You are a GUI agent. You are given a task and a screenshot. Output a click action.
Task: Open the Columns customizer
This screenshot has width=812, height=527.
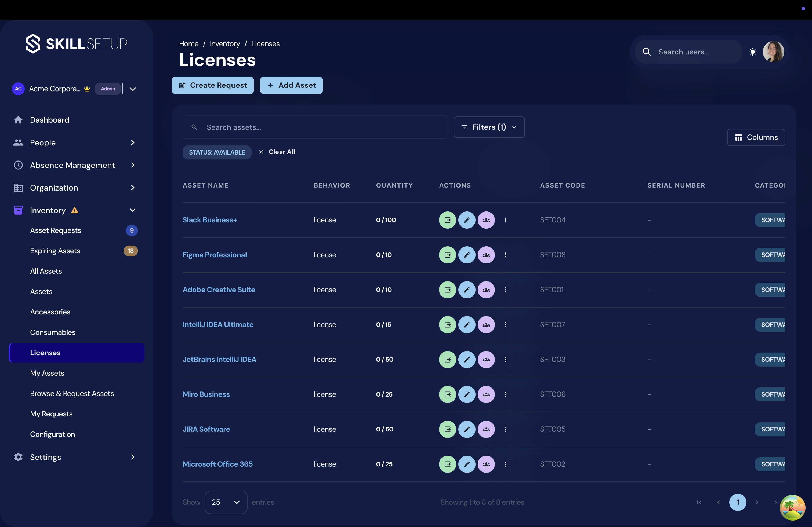pyautogui.click(x=756, y=137)
